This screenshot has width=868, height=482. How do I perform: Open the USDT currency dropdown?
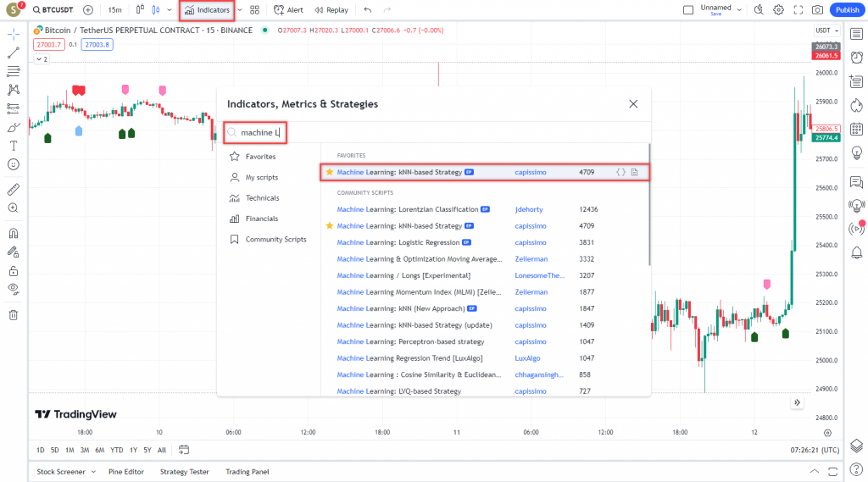(825, 30)
